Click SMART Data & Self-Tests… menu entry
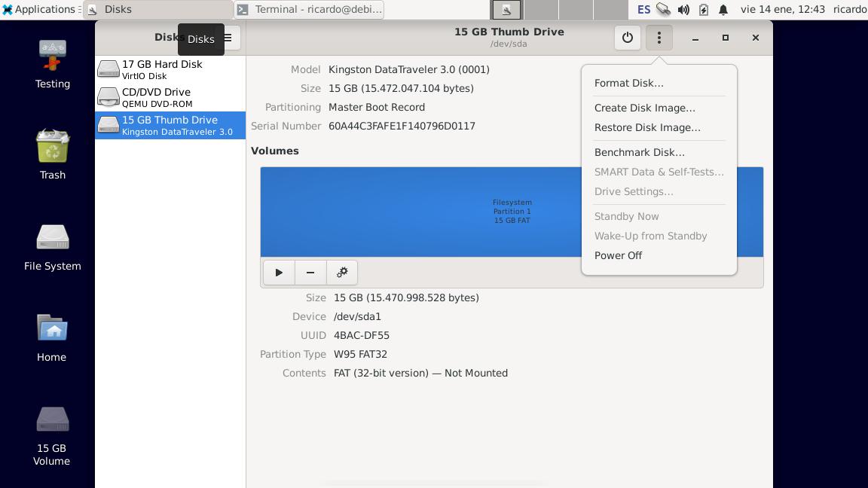 coord(659,172)
